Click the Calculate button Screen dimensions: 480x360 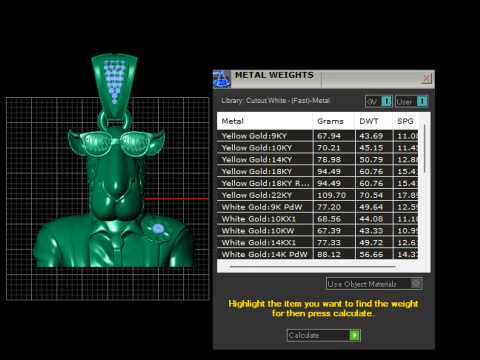pyautogui.click(x=323, y=335)
